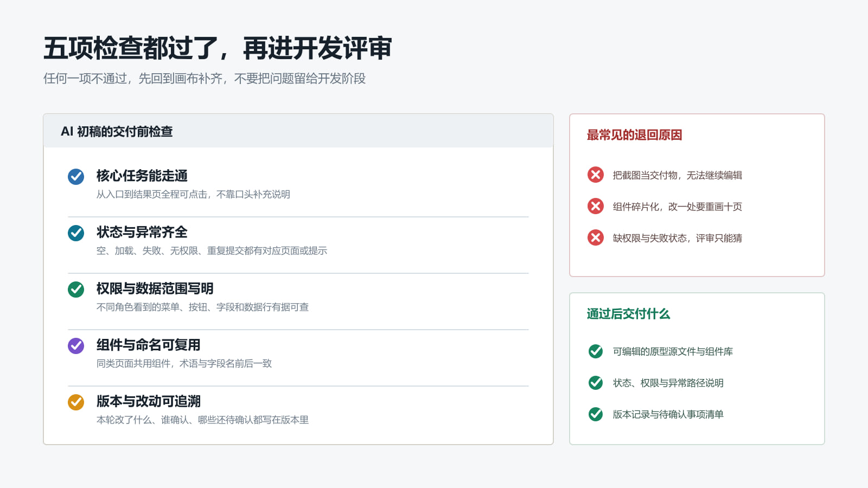868x488 pixels.
Task: Select the slide title 五项检查都过了，再进开发评审
Action: pos(218,48)
